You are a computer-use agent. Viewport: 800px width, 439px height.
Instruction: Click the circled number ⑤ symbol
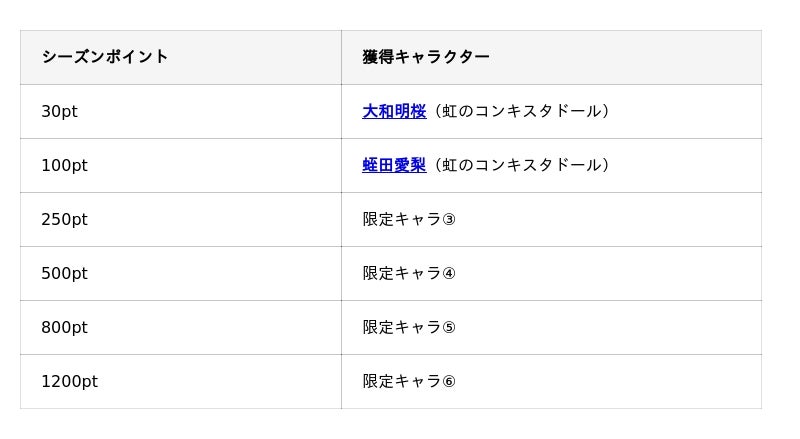(x=449, y=328)
